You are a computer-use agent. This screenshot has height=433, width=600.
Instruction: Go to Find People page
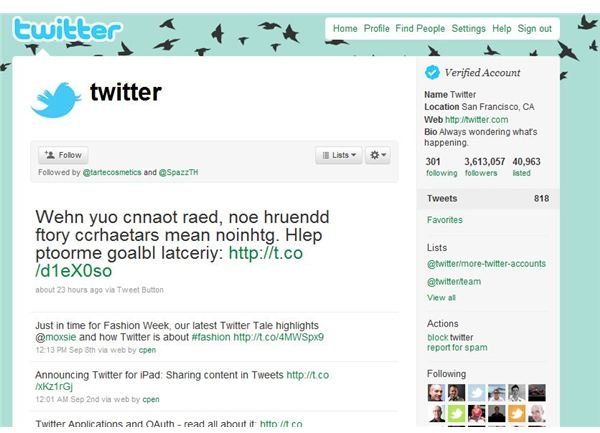(420, 28)
